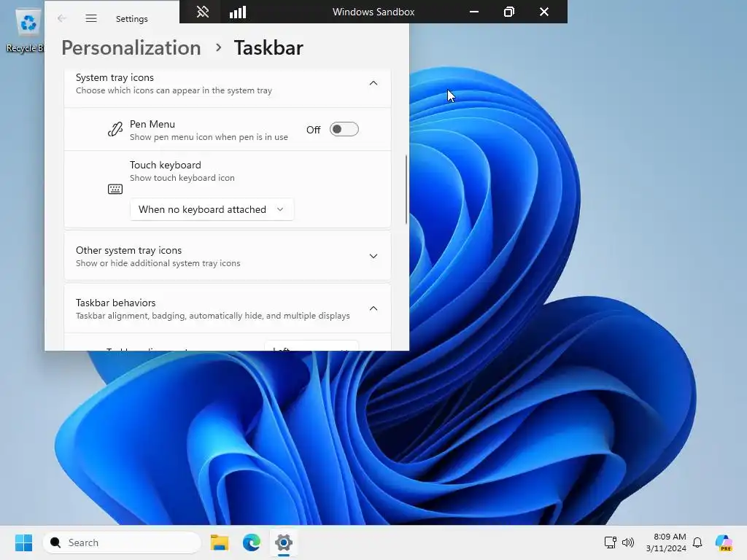Collapse the Taskbar behaviors section

point(373,308)
